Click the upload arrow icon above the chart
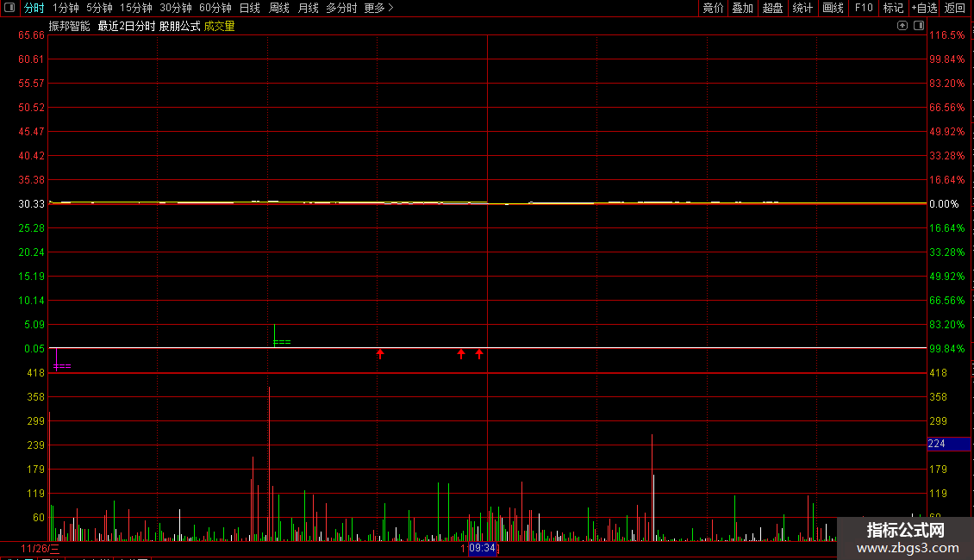 pos(902,26)
